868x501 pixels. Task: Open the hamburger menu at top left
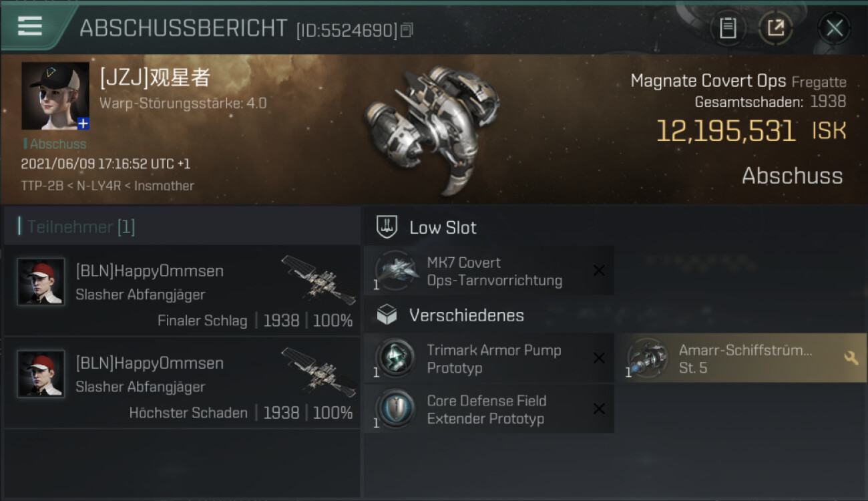[x=29, y=27]
